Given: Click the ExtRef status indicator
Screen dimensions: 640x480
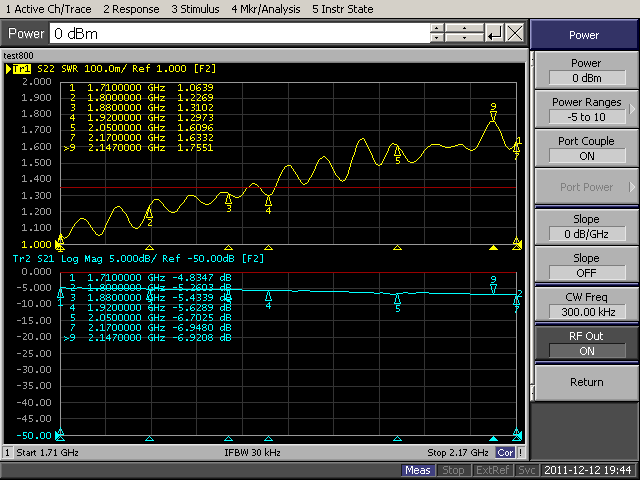Looking at the screenshot, I should [x=492, y=470].
